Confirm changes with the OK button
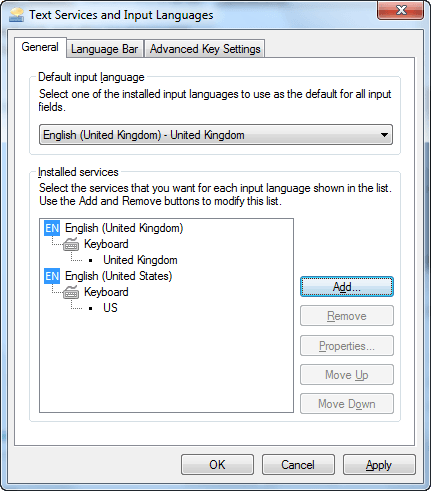The width and height of the screenshot is (431, 491). [217, 465]
